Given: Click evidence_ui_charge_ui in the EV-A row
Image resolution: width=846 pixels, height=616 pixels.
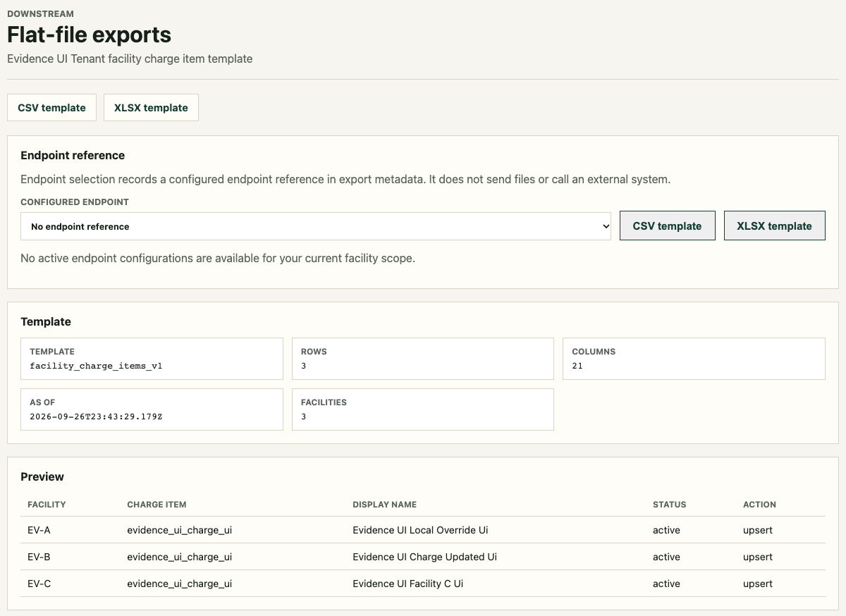Looking at the screenshot, I should pyautogui.click(x=179, y=530).
